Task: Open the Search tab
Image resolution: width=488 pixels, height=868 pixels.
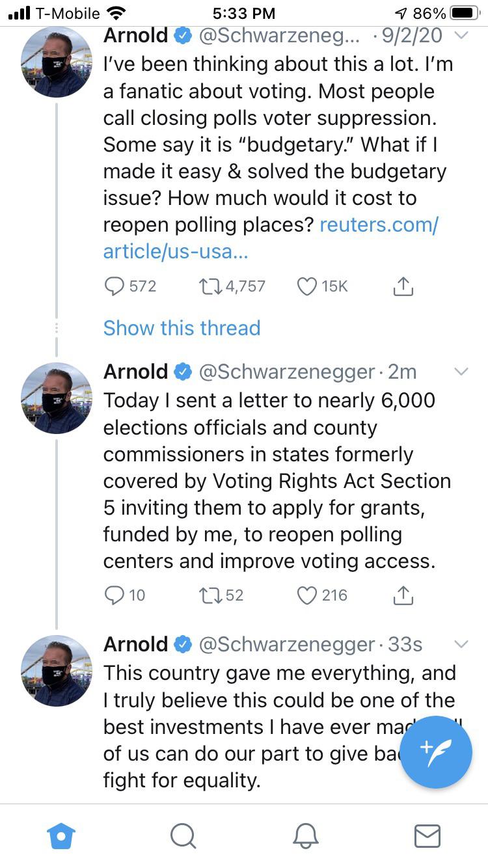Action: pos(183,835)
